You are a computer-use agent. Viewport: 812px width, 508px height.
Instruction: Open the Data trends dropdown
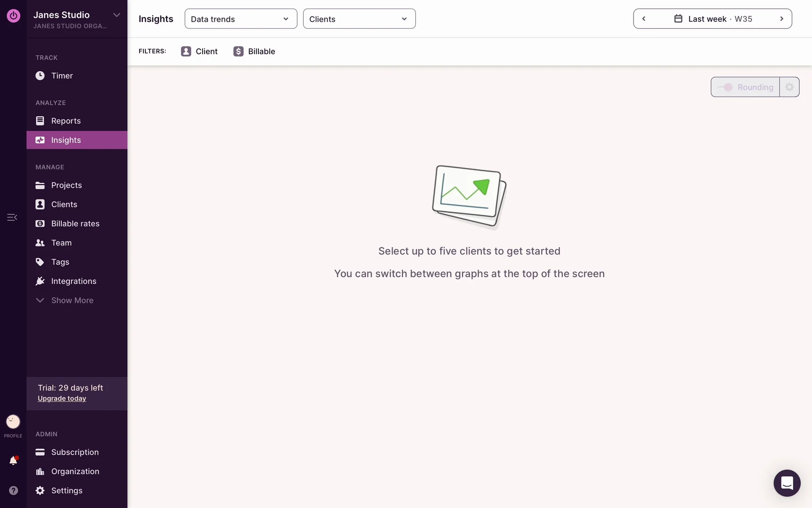(x=241, y=19)
